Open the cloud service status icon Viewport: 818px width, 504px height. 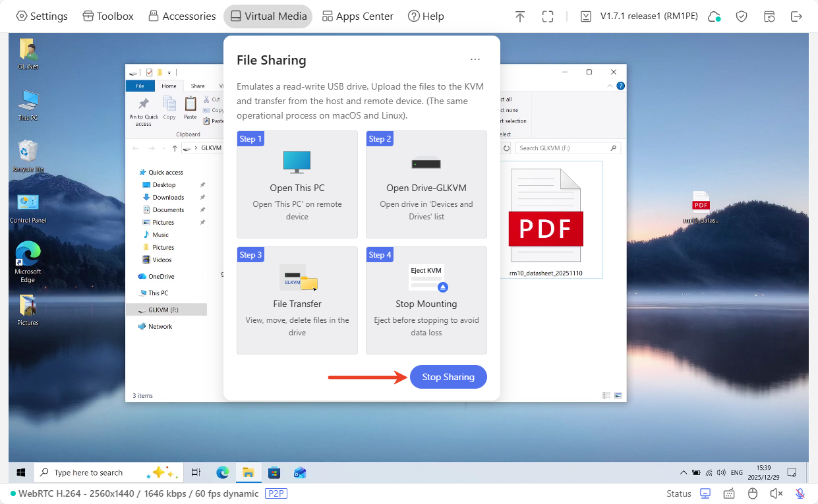pos(714,16)
